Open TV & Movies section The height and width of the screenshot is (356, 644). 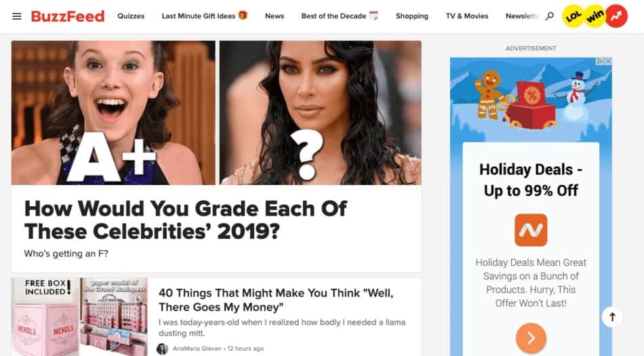tap(467, 16)
